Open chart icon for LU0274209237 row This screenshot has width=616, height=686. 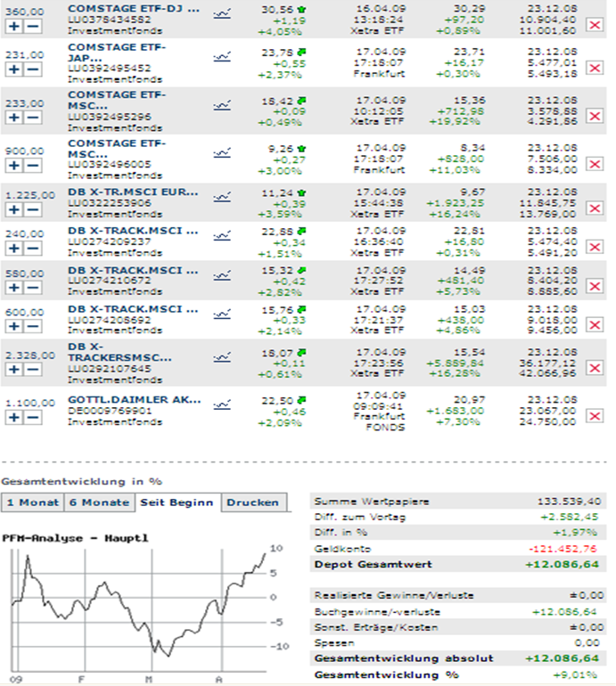(x=222, y=236)
